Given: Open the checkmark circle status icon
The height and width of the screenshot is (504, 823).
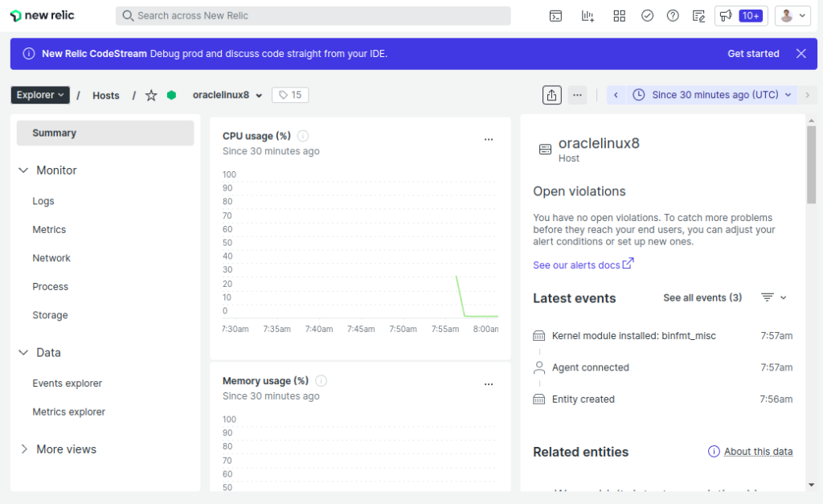Looking at the screenshot, I should pyautogui.click(x=647, y=16).
